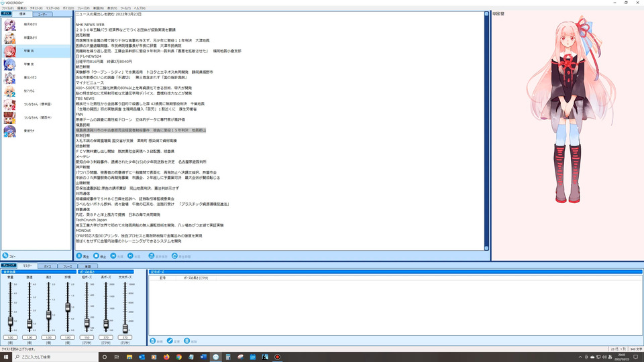
Task: Click the 高さ pitch slider handle
Action: click(48, 315)
